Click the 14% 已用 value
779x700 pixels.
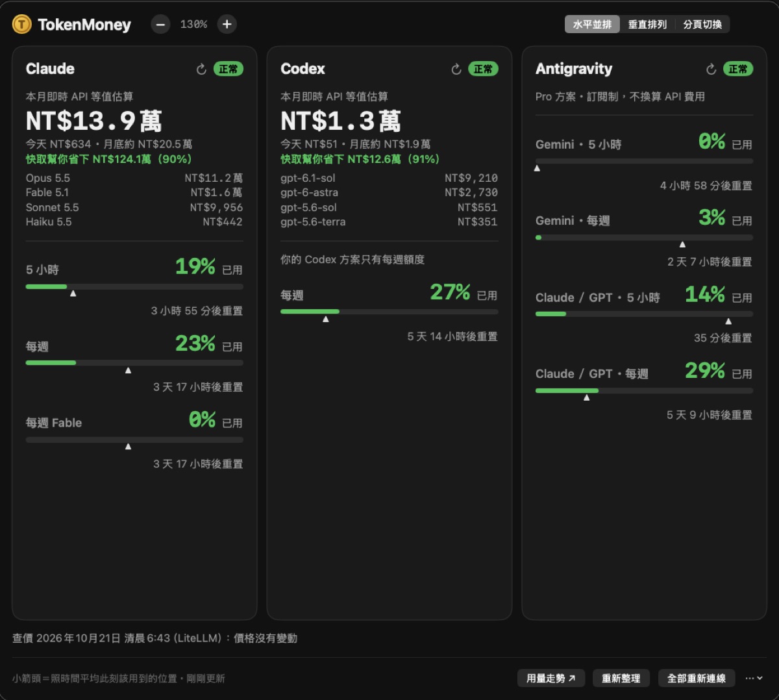tap(719, 295)
